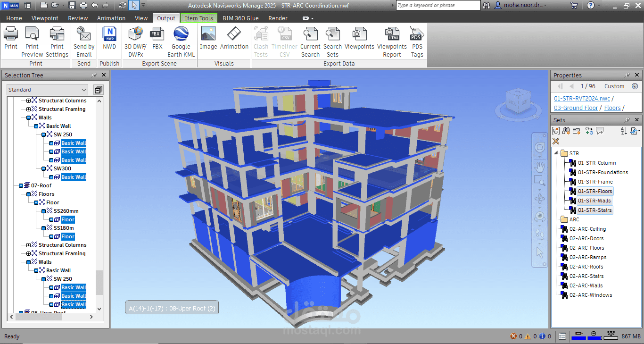Collapse the 07-Roof node
This screenshot has height=344, width=644.
pyautogui.click(x=21, y=185)
